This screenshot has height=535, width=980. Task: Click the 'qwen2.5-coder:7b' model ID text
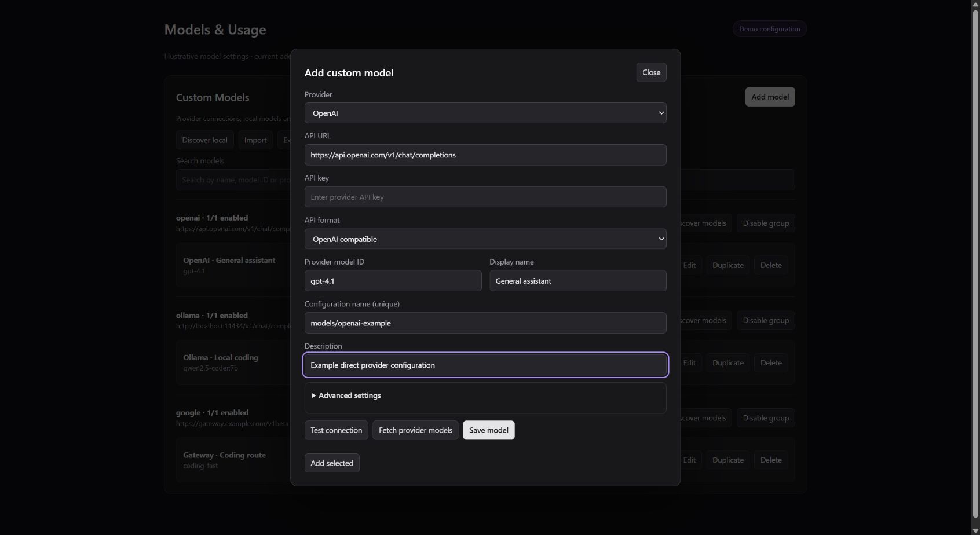tap(210, 368)
